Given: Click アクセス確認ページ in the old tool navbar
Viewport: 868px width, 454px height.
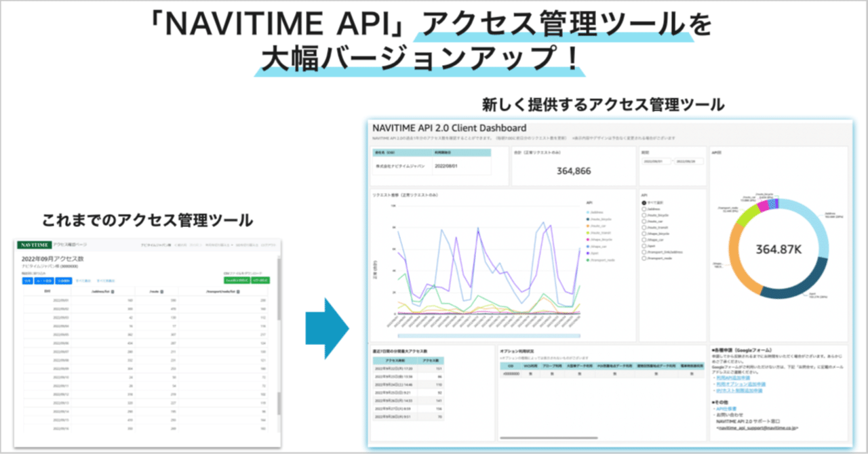Looking at the screenshot, I should pos(69,245).
